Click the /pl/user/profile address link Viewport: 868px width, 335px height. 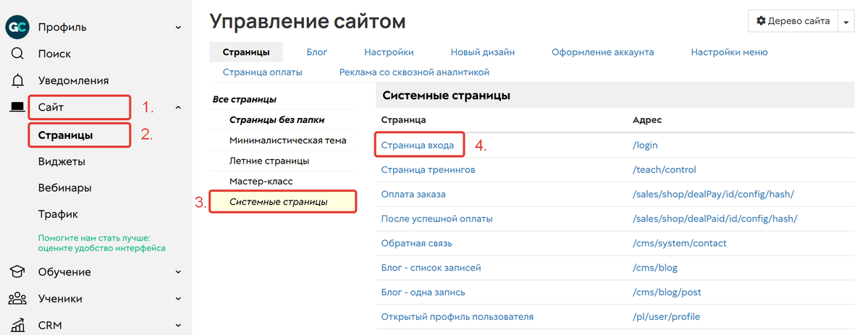(666, 317)
